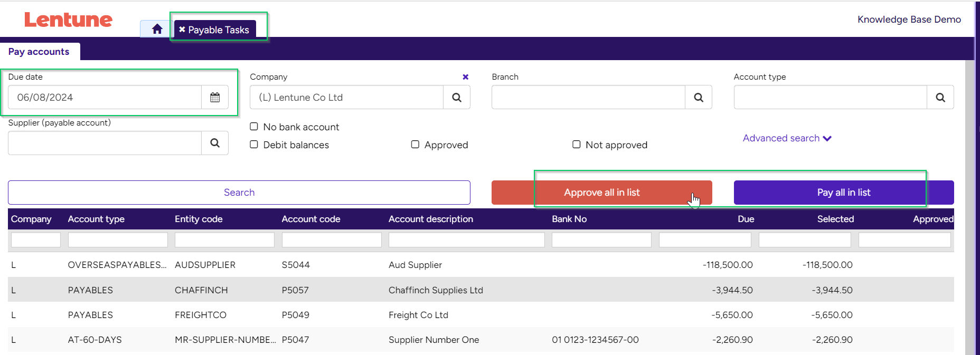Click the Account code column filter box
Image resolution: width=980 pixels, height=355 pixels.
[x=332, y=240]
